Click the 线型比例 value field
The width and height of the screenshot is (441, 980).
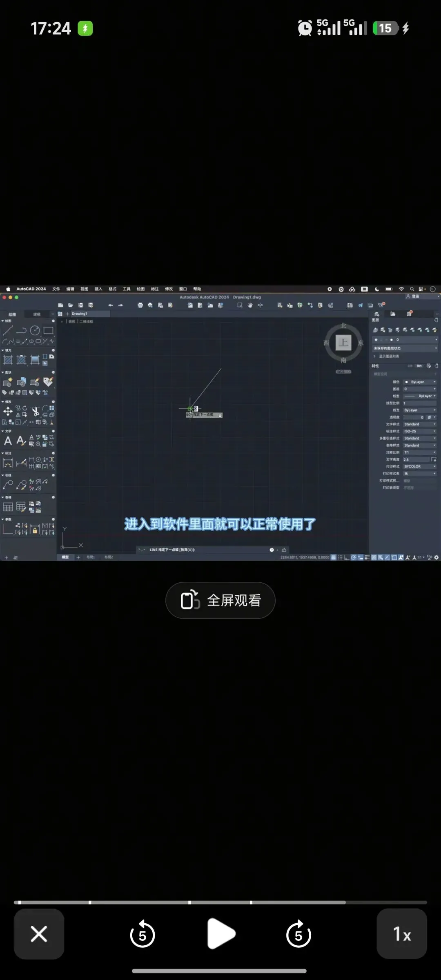click(x=420, y=403)
